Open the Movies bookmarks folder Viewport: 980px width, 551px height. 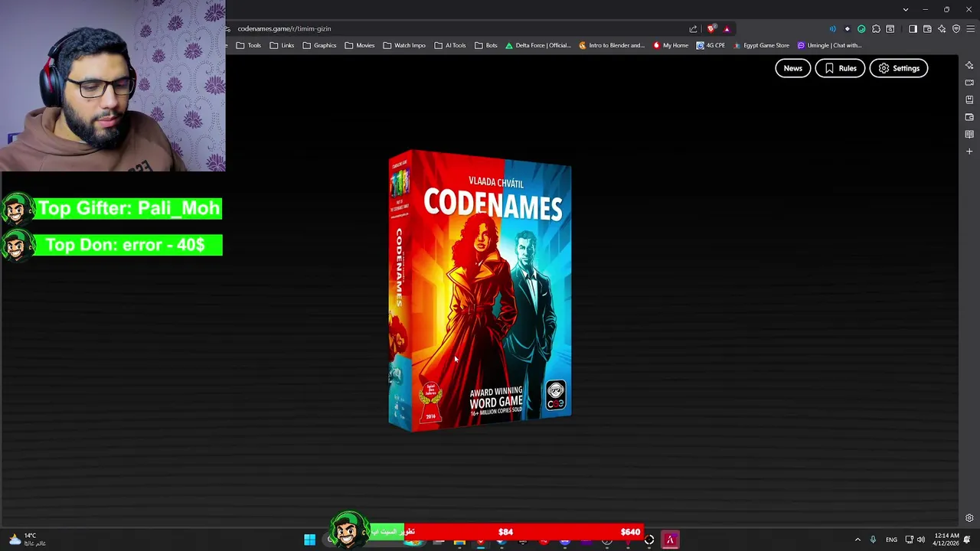(x=359, y=45)
